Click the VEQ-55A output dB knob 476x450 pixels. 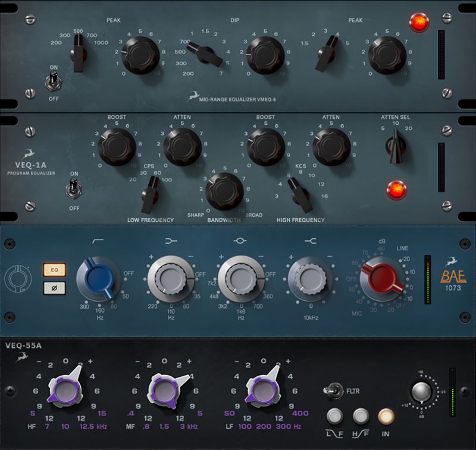pos(421,392)
